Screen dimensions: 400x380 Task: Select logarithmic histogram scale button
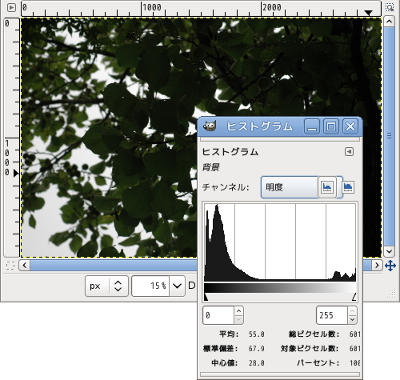pos(348,187)
